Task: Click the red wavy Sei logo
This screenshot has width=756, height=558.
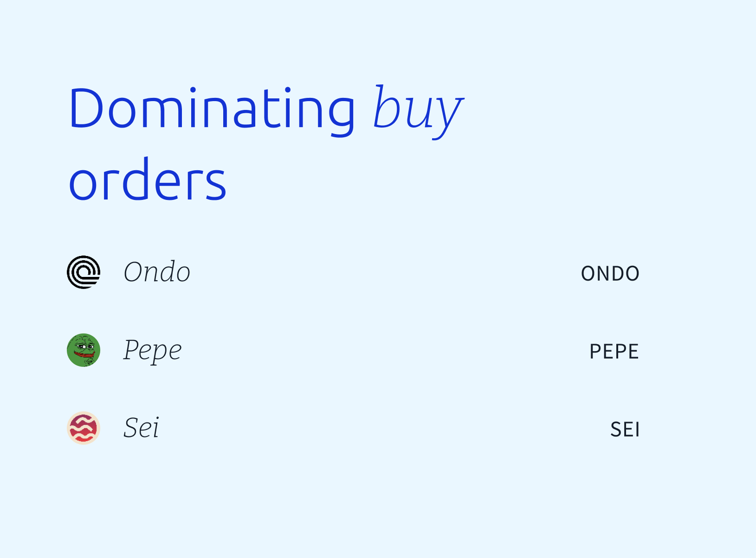Action: (84, 428)
